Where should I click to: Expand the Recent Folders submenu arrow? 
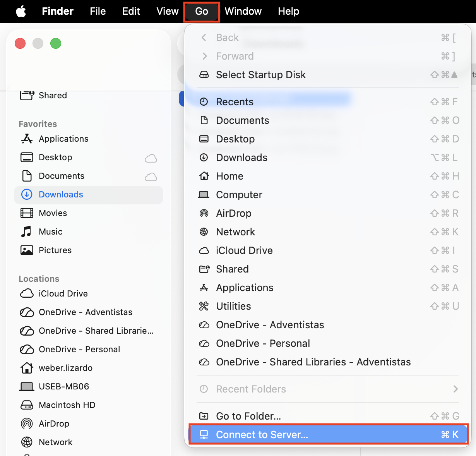455,389
